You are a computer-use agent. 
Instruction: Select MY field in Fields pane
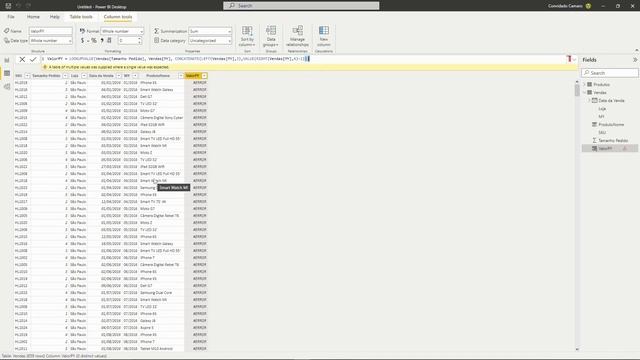tap(601, 117)
